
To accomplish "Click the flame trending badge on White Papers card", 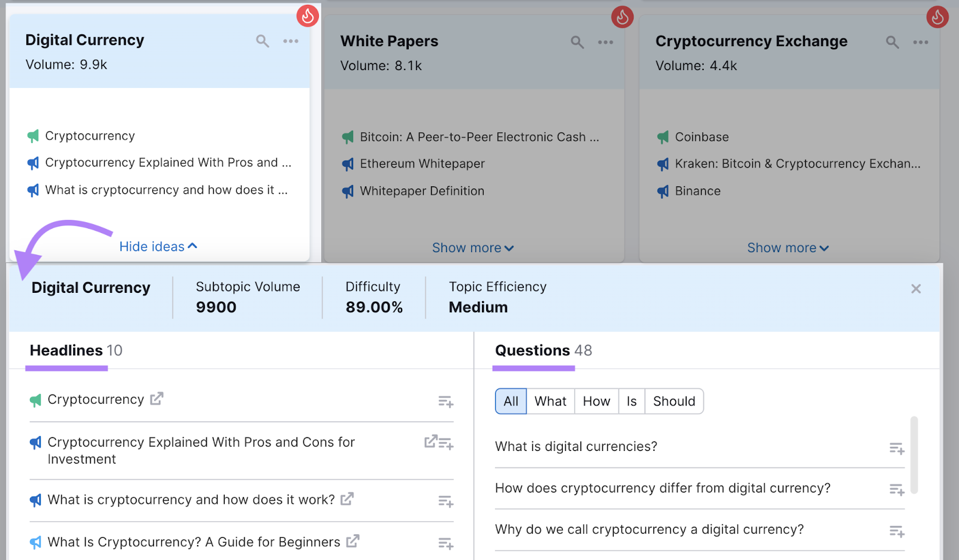I will (x=623, y=17).
